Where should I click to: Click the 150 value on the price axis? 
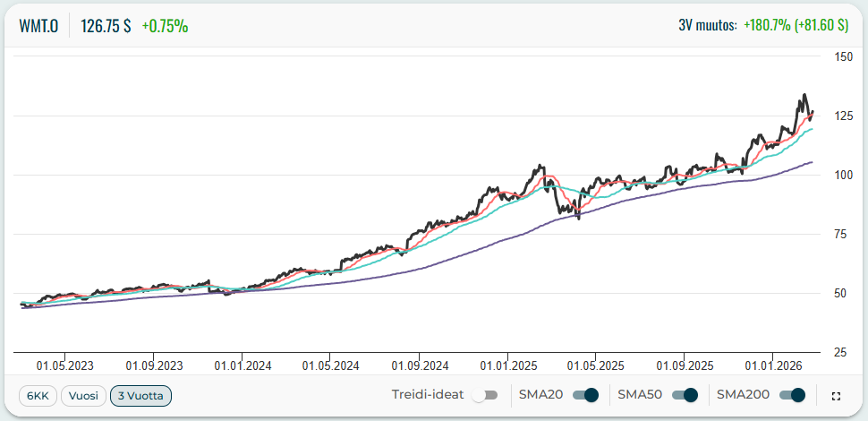coord(843,56)
